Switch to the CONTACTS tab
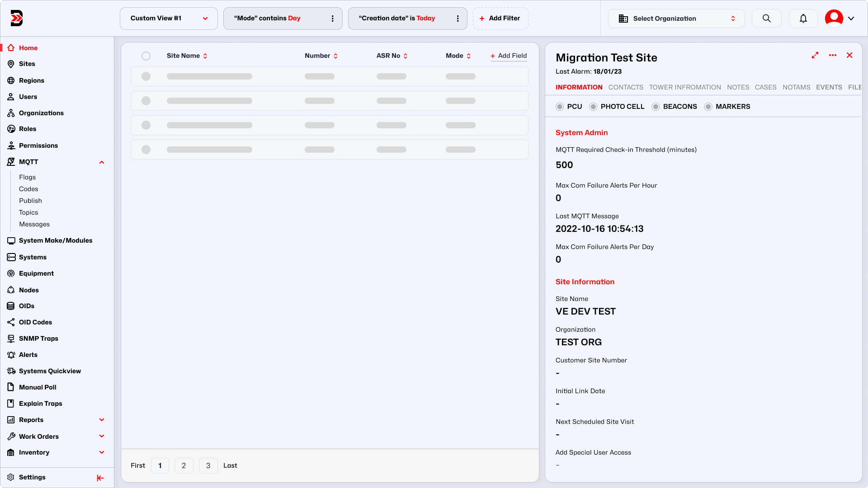 (626, 87)
